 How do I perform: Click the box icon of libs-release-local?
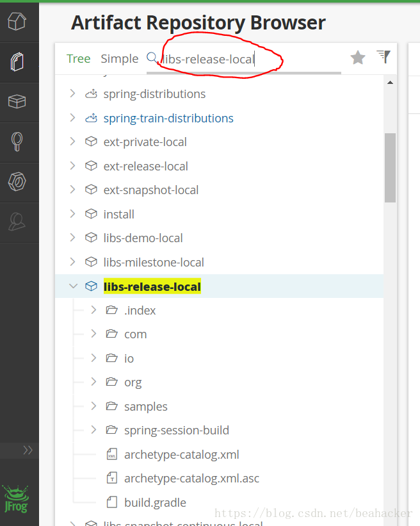(x=91, y=286)
